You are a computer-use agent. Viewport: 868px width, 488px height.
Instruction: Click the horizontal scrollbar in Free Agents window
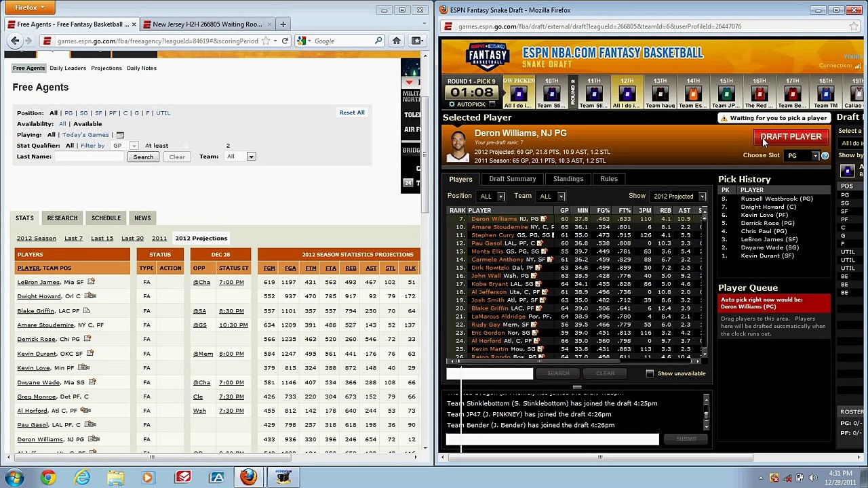pyautogui.click(x=152, y=457)
